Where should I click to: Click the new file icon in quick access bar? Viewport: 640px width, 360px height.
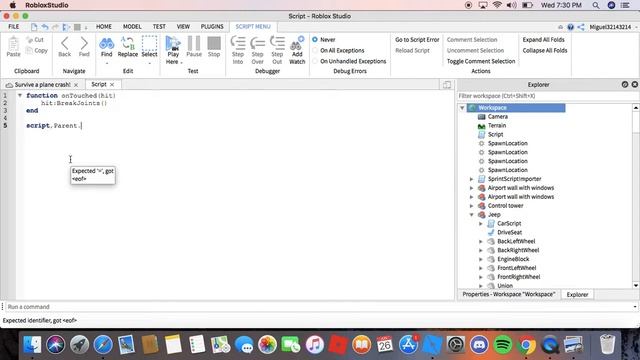tap(34, 27)
